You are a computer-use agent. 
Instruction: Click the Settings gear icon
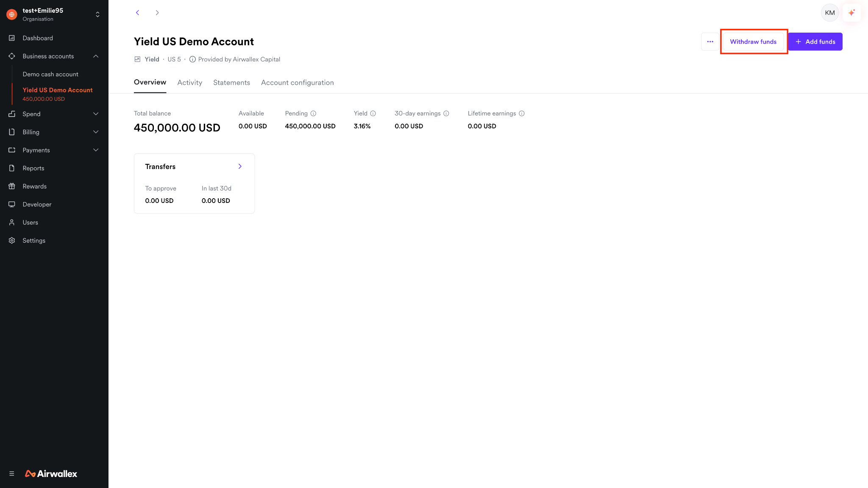(x=12, y=241)
